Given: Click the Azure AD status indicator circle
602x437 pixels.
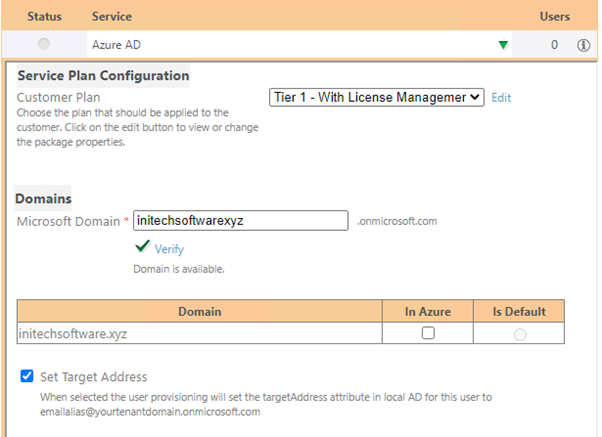Looking at the screenshot, I should [44, 44].
